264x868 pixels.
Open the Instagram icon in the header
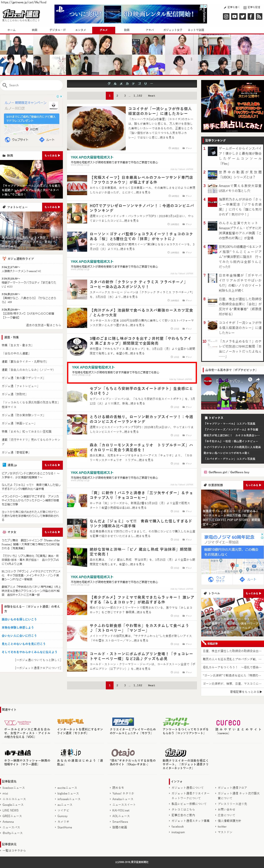point(226,16)
